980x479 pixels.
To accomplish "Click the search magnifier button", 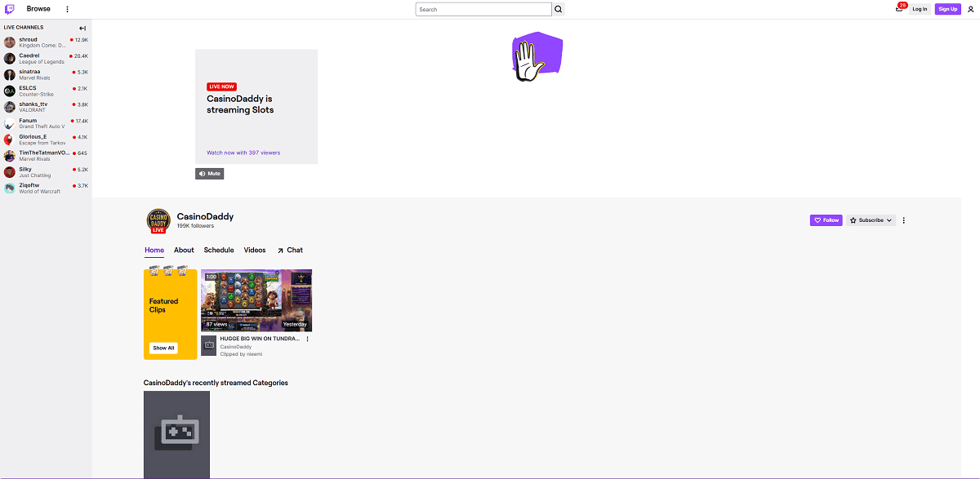I will click(559, 10).
